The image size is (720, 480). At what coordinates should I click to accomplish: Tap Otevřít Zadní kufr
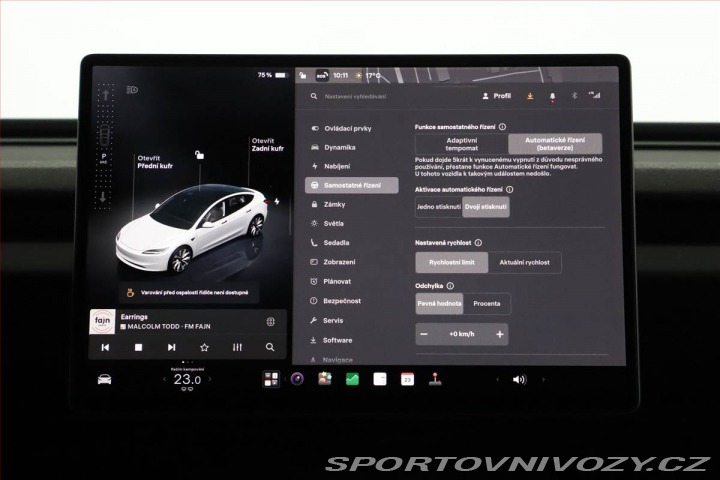(267, 145)
